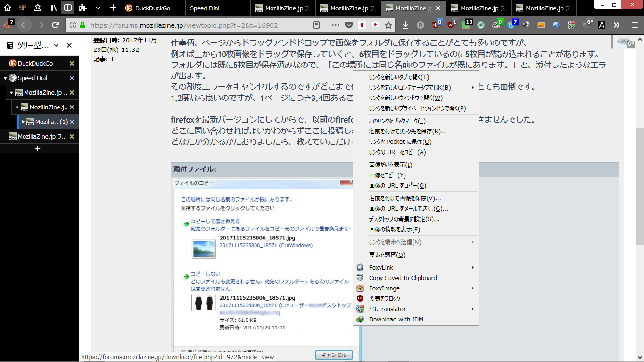This screenshot has height=362, width=644.
Task: Select 名前を付けて画像を保存(V)... menu entry
Action: [x=405, y=198]
